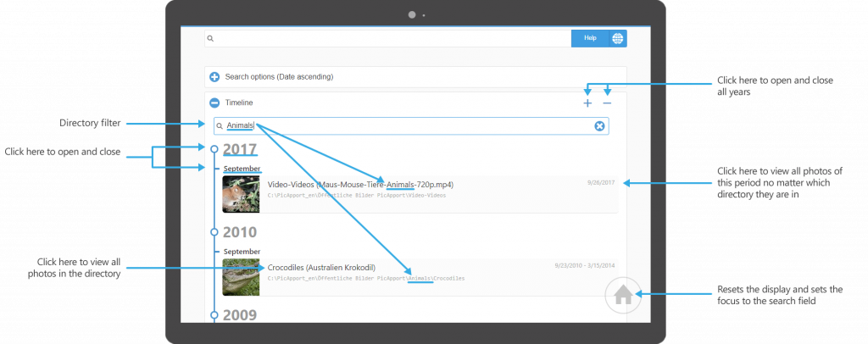Click the Home reset button

(x=623, y=296)
